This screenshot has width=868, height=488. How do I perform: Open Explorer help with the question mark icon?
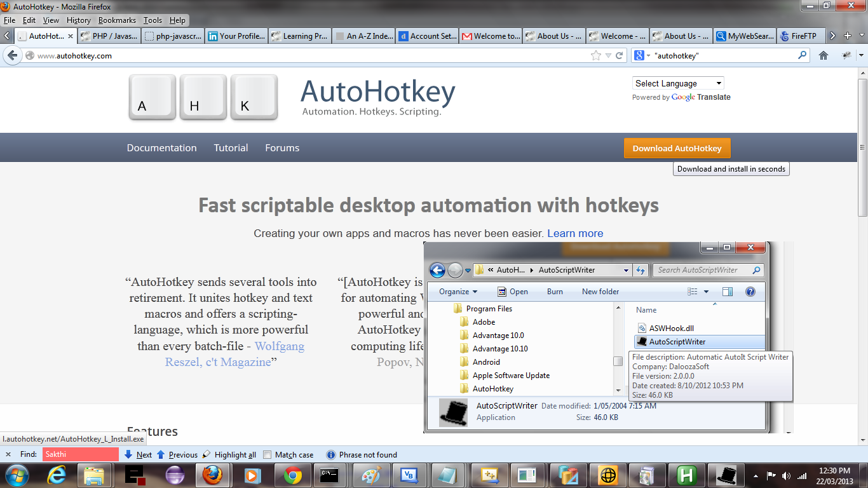[750, 292]
